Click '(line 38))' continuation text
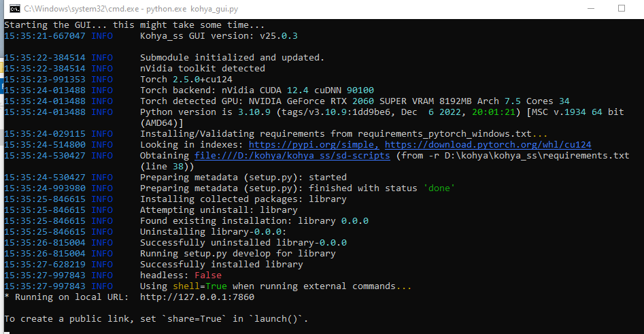 167,167
